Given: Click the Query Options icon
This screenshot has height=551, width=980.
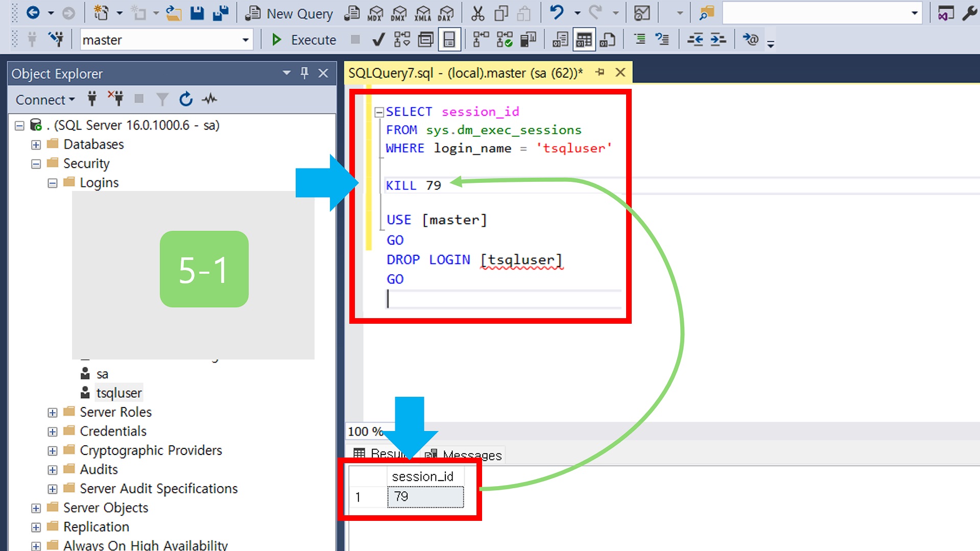Looking at the screenshot, I should [425, 39].
